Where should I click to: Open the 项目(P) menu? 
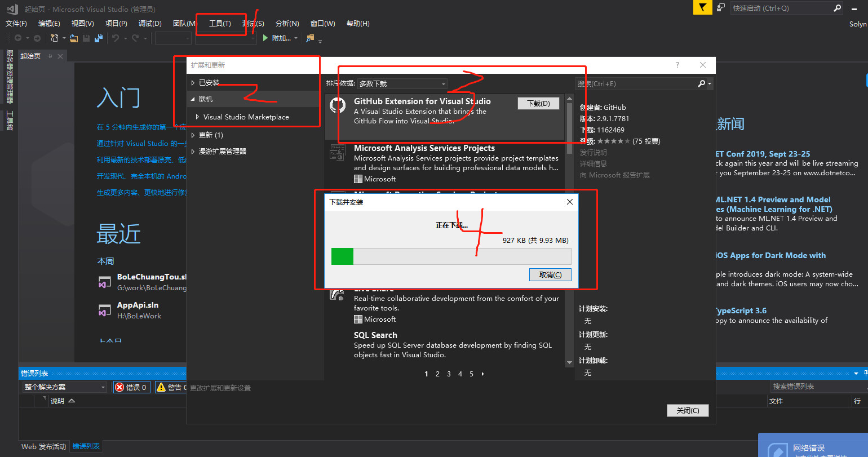pyautogui.click(x=116, y=24)
